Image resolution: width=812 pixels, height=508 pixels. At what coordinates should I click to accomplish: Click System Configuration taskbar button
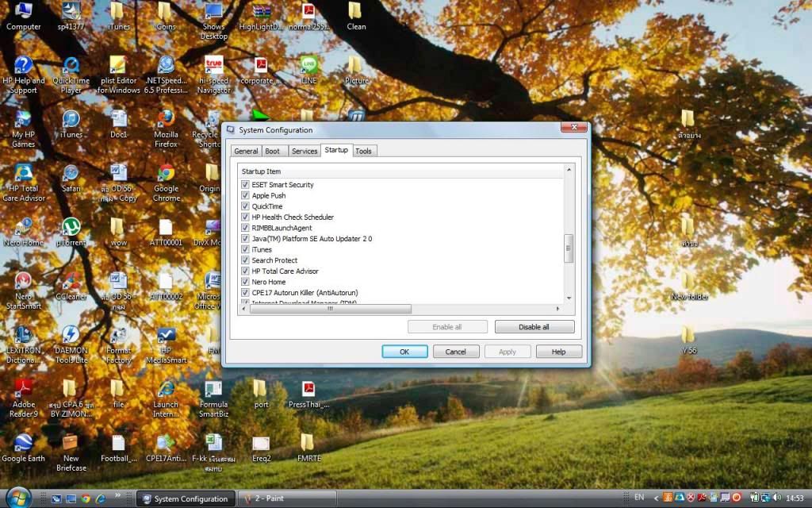click(186, 498)
